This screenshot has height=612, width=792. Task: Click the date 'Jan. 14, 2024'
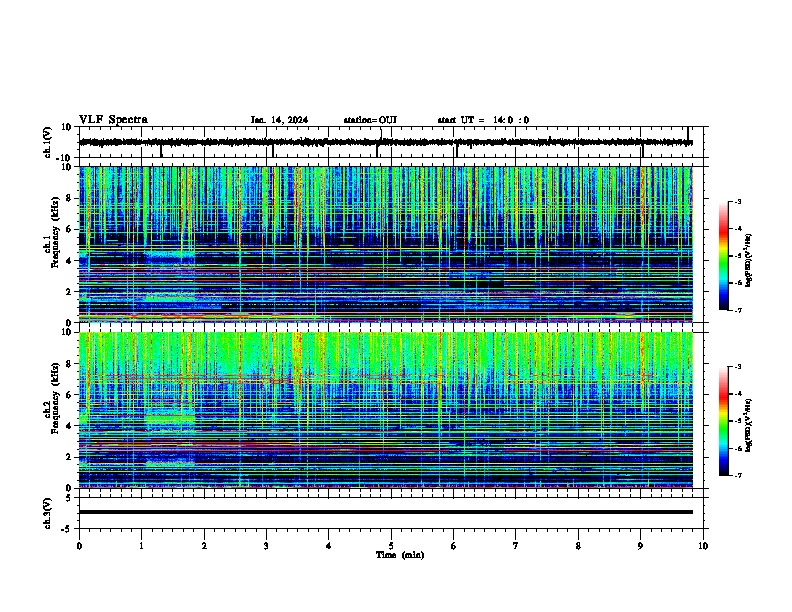point(279,120)
